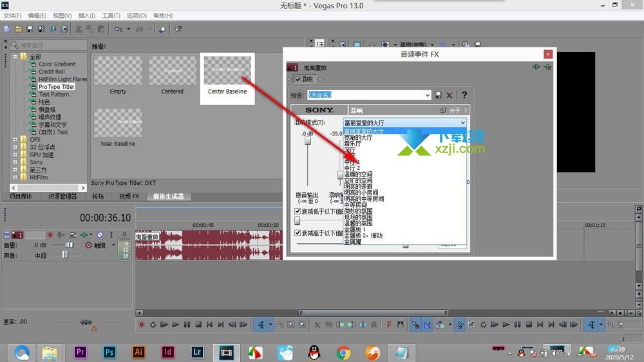
Task: Click the Insert marker orange flag icon
Action: (x=388, y=325)
